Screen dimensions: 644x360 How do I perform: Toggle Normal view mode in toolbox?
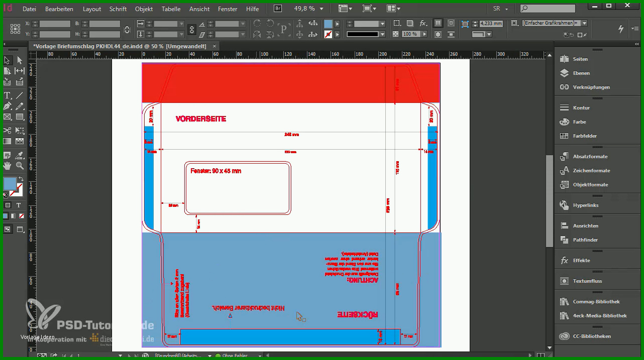click(x=8, y=229)
